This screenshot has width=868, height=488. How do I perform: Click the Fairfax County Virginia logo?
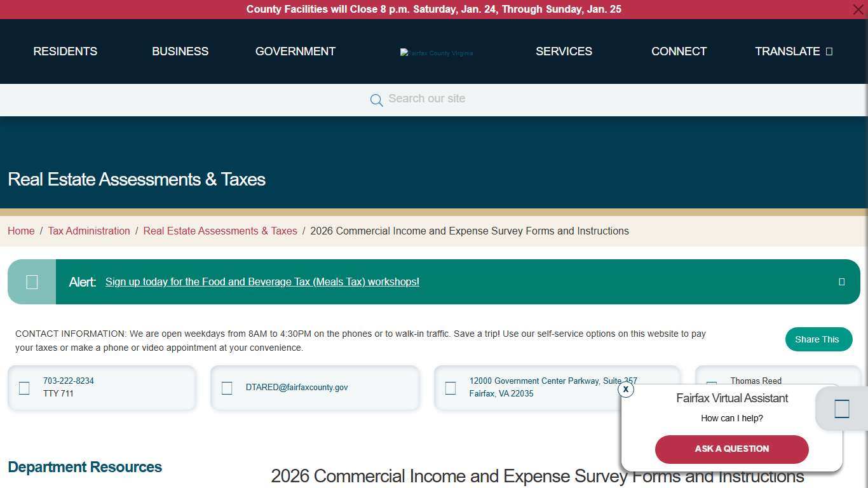436,52
